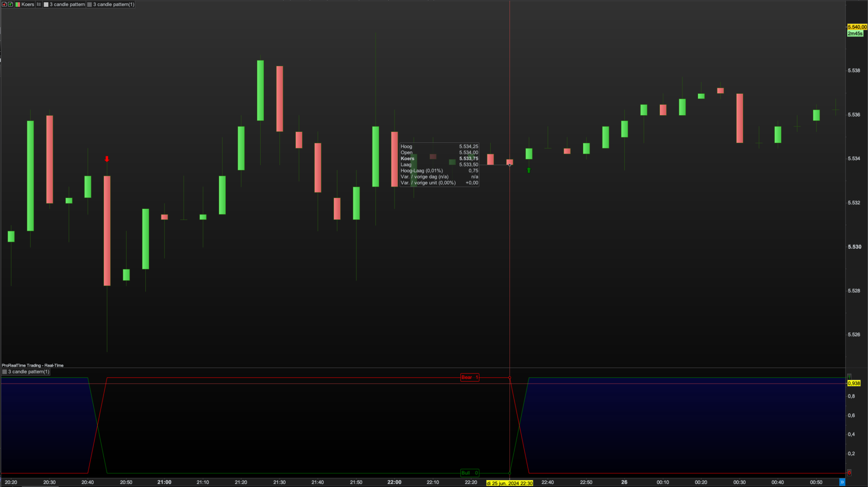Click the yellow 5.540,00 current price tag
Screen dimensions: 868x487
pos(857,27)
